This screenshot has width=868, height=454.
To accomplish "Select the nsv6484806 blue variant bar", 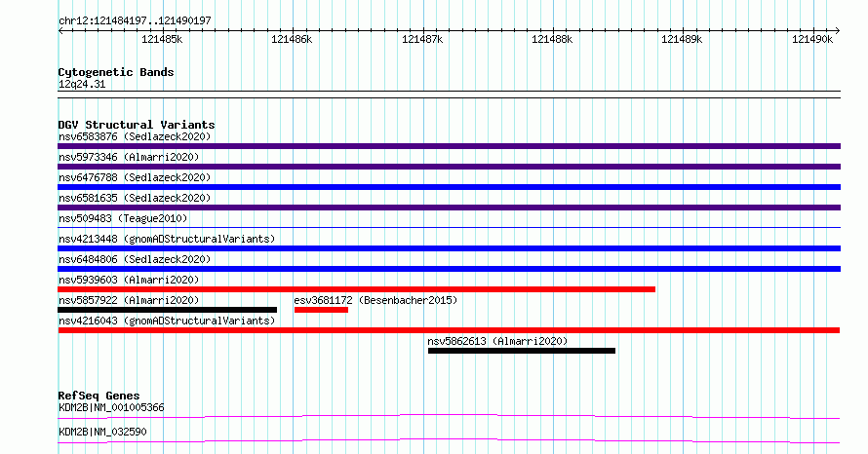I will pos(449,269).
